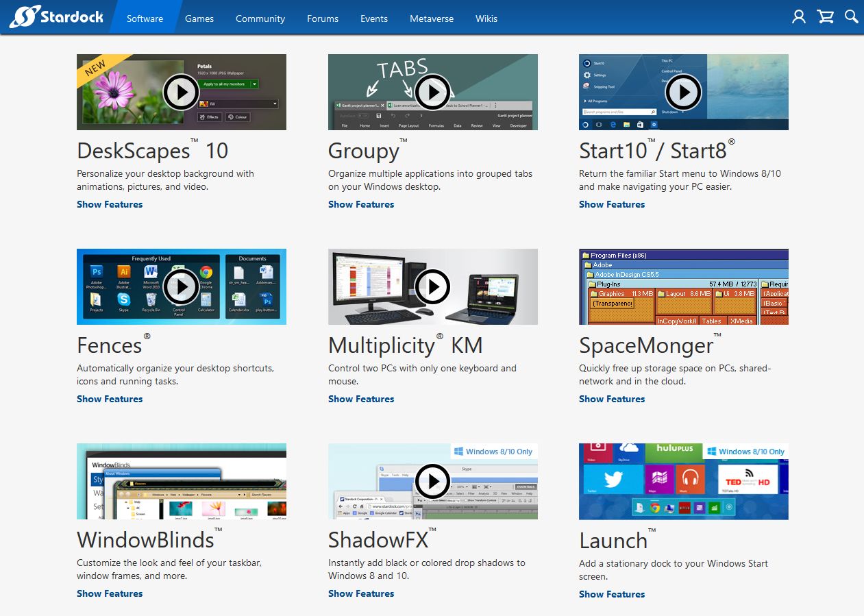
Task: Play the Multiplicity KM video
Action: pyautogui.click(x=433, y=286)
